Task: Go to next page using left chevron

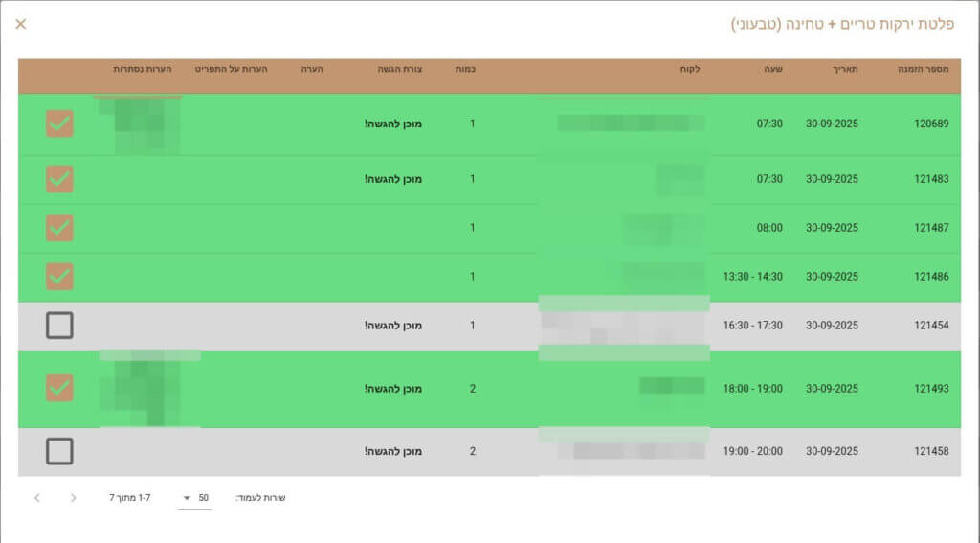Action: pyautogui.click(x=37, y=498)
